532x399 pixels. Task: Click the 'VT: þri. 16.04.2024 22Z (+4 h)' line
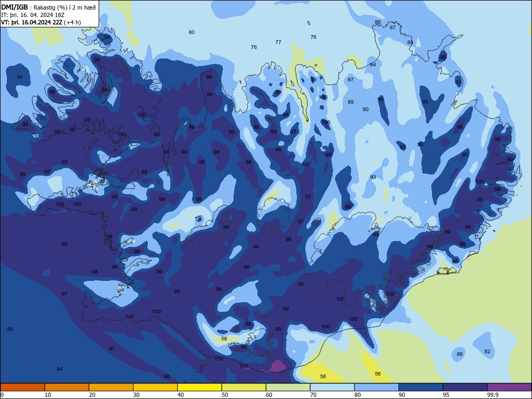[x=41, y=22]
